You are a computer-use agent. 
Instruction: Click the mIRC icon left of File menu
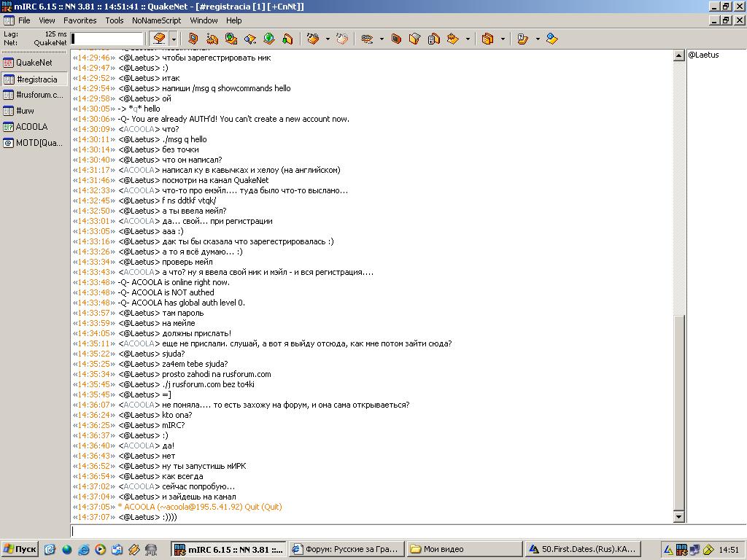pos(8,20)
